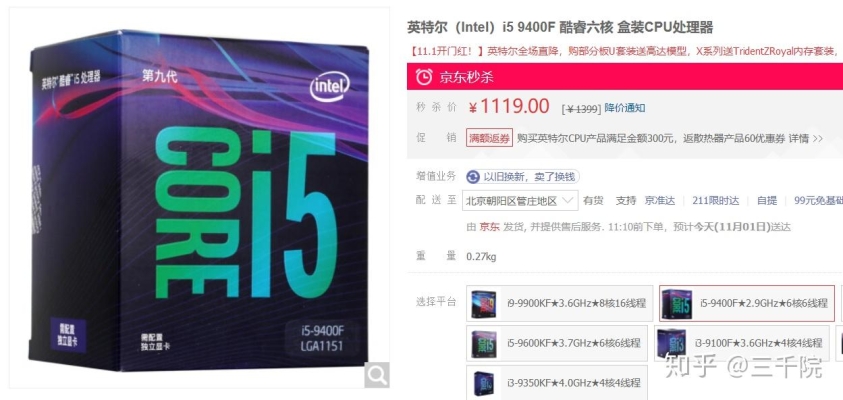Click the trade-in 以旧换新 circular icon
Viewport: 843px width, 400px height.
click(x=473, y=177)
